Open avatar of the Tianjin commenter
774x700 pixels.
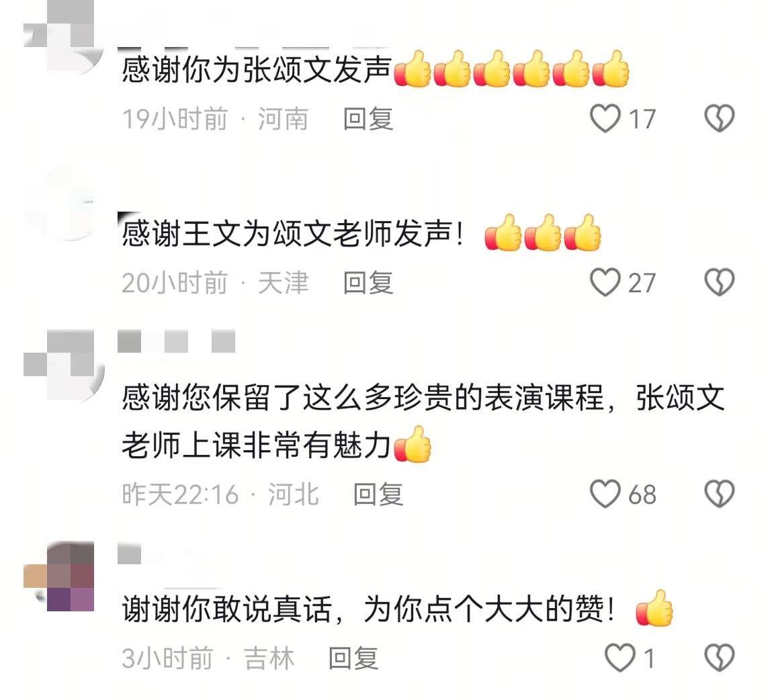63,204
